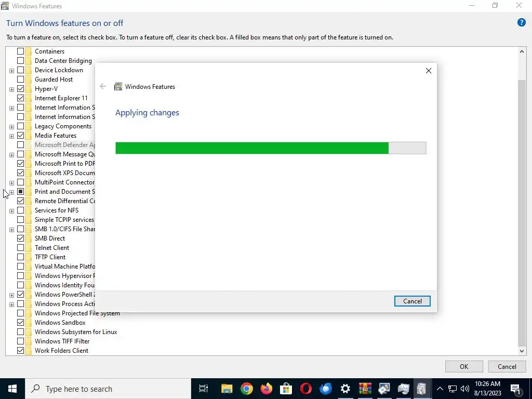Open the Resource Monitor taskbar icon
Image resolution: width=532 pixels, height=399 pixels.
point(403,389)
